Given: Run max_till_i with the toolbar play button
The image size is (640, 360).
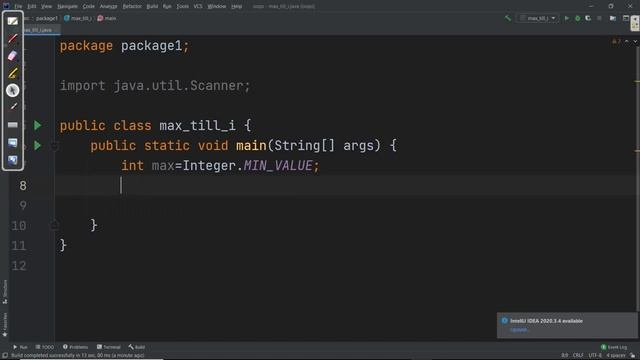Looking at the screenshot, I should (x=567, y=18).
